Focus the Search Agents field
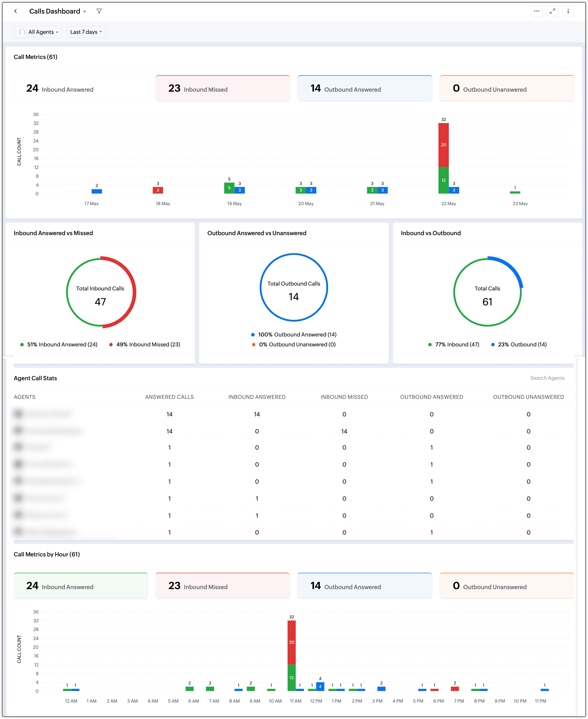The height and width of the screenshot is (719, 588). click(547, 378)
